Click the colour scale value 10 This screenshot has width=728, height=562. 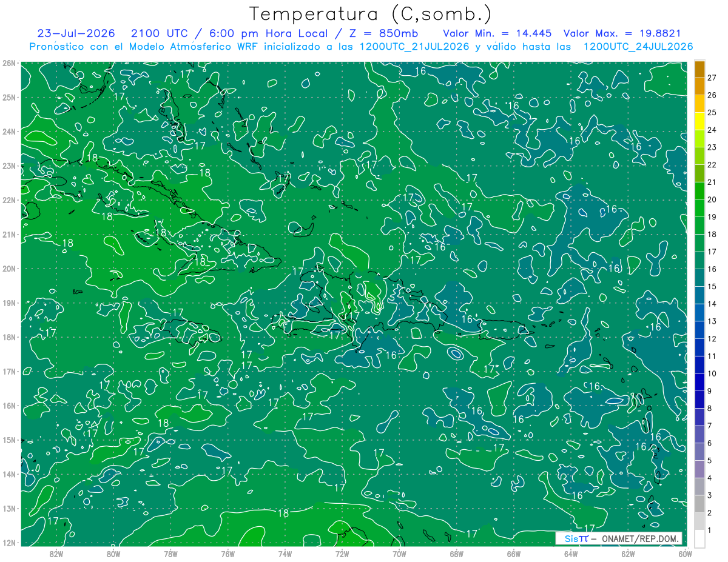[712, 373]
